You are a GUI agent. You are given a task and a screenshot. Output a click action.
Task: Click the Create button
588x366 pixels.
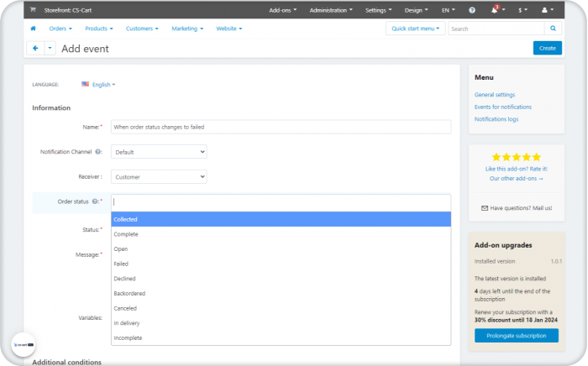[547, 48]
